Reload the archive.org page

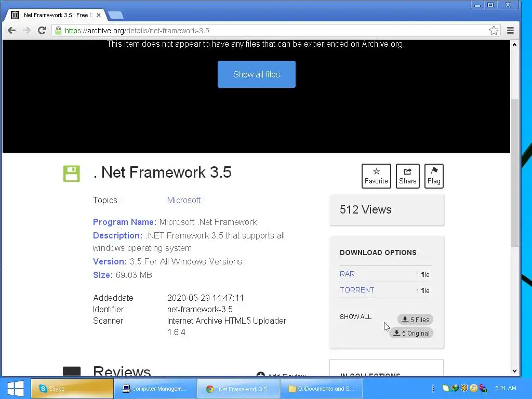click(42, 31)
